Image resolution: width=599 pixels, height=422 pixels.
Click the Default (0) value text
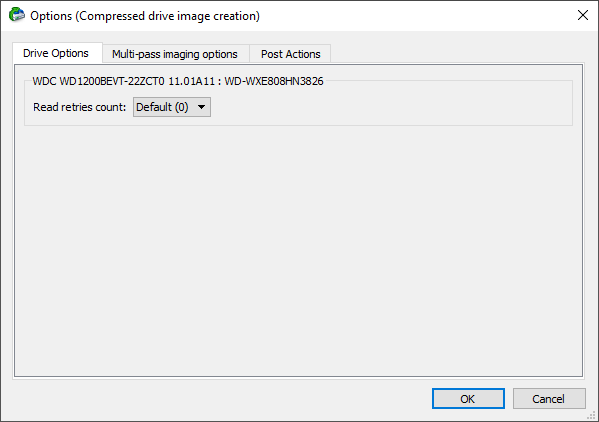point(162,107)
